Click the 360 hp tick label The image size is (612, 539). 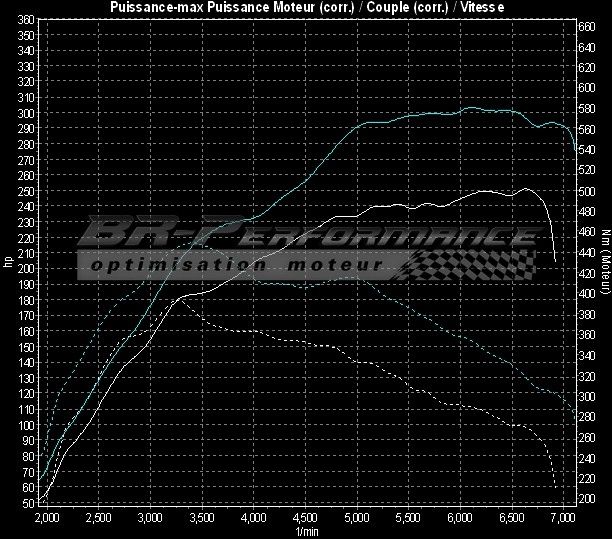26,20
